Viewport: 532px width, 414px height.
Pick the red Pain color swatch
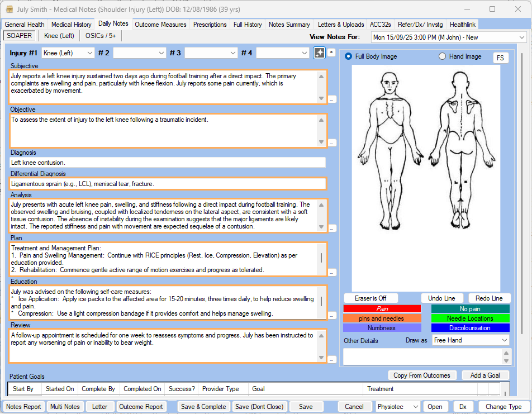tap(382, 309)
